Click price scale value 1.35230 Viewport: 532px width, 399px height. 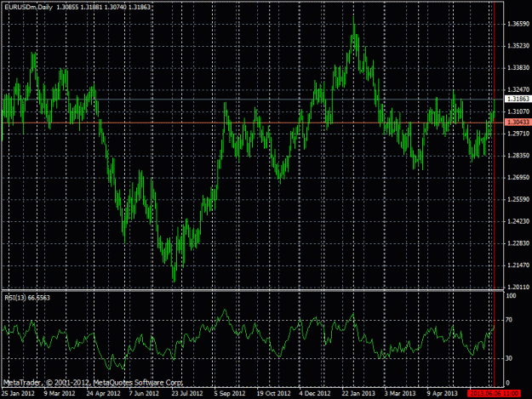518,46
